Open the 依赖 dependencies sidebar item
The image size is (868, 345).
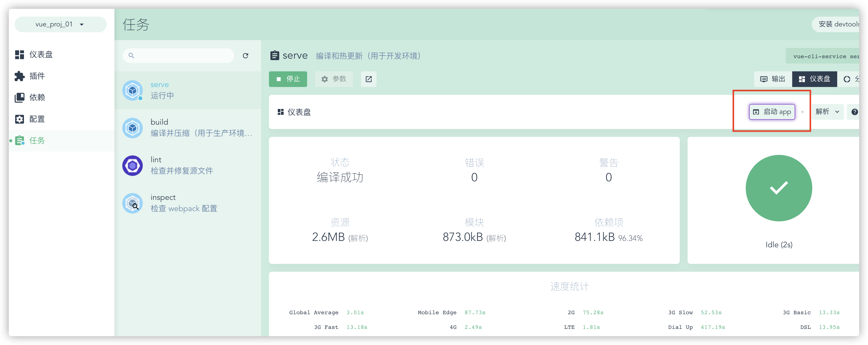click(x=37, y=97)
